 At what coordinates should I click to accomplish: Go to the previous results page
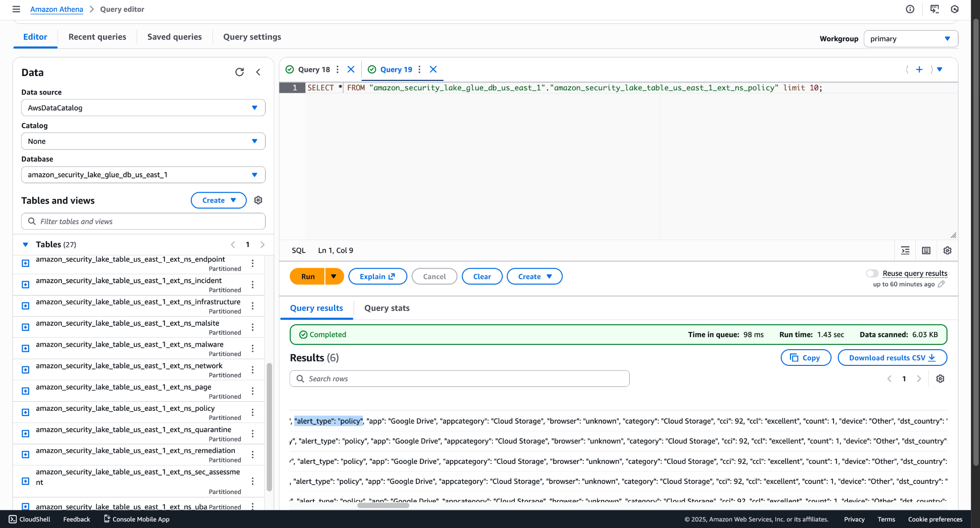(890, 379)
